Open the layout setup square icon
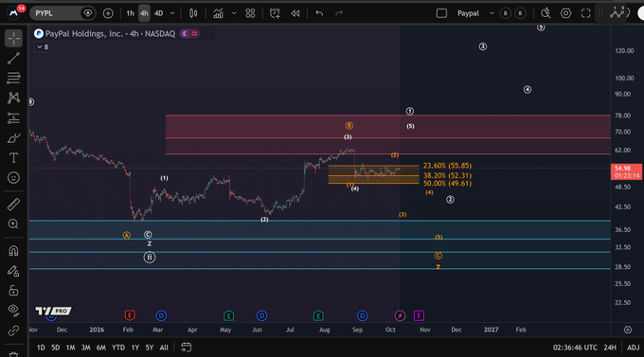Viewport: 644px width, 357px height. [x=441, y=13]
